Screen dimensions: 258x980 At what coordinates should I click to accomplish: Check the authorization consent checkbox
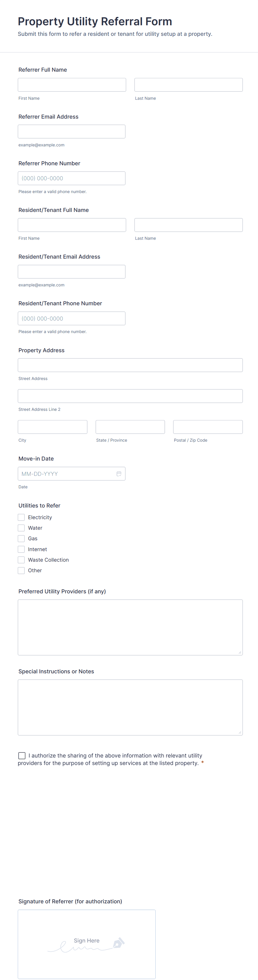(x=22, y=756)
